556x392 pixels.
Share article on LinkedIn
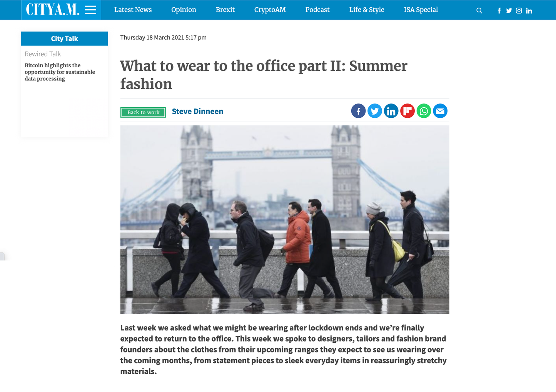pyautogui.click(x=391, y=111)
